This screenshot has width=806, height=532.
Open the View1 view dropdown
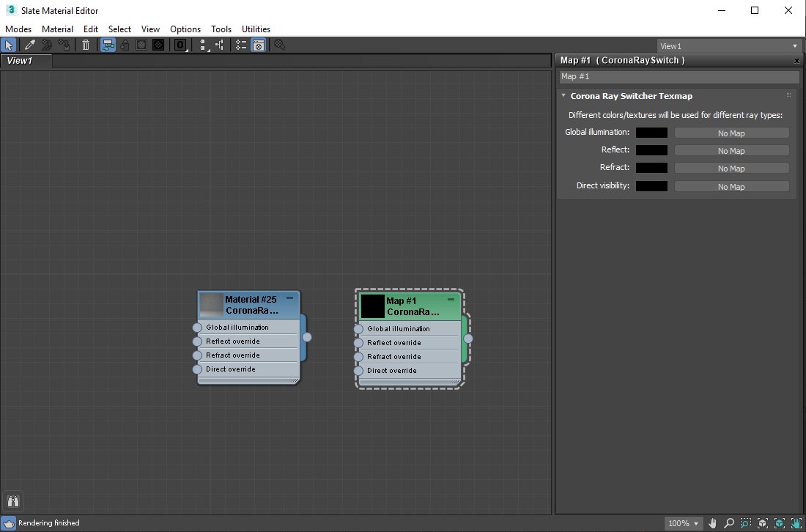tap(729, 46)
